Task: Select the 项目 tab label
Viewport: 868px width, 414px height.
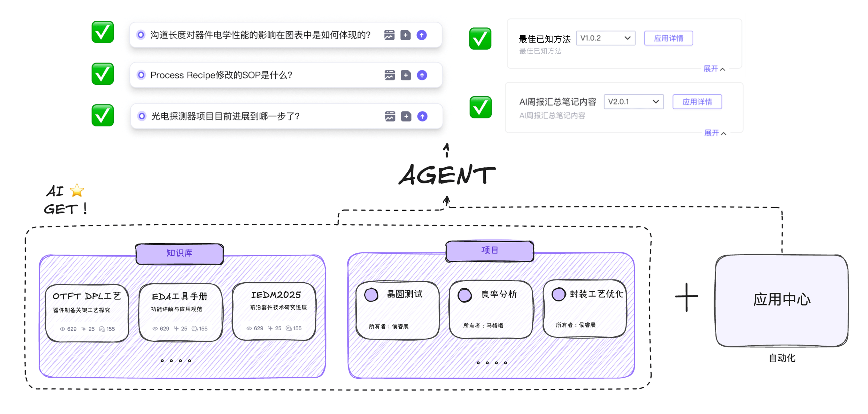Action: pyautogui.click(x=490, y=250)
